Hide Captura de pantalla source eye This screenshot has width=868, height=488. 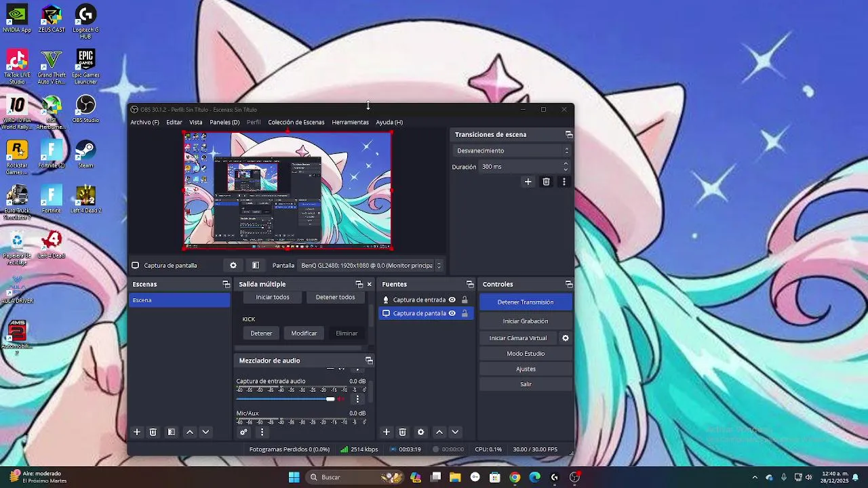pos(452,313)
